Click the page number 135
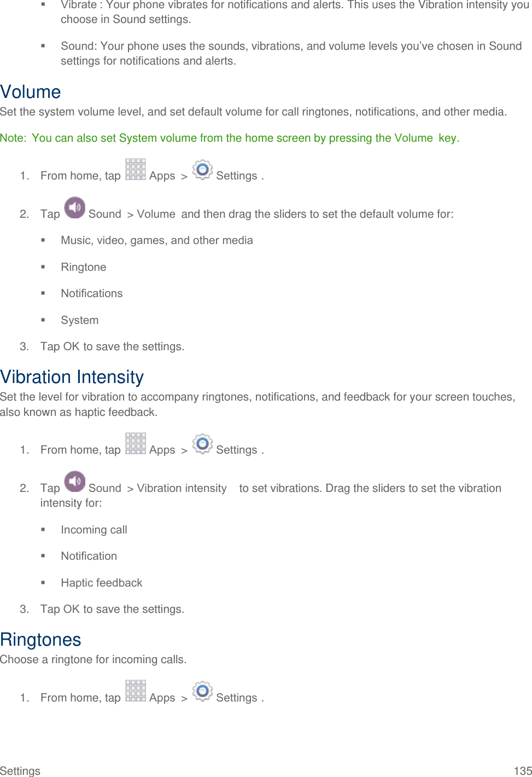The height and width of the screenshot is (777, 532). [x=523, y=770]
